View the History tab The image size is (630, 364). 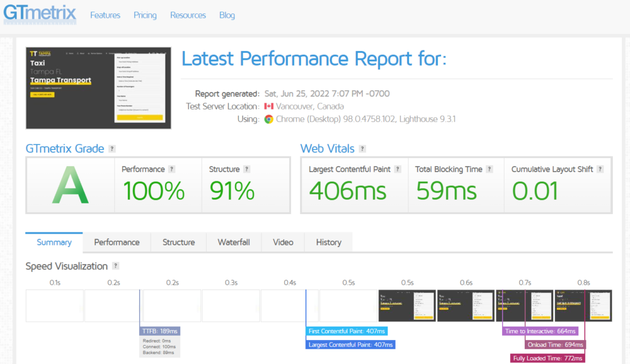[329, 242]
